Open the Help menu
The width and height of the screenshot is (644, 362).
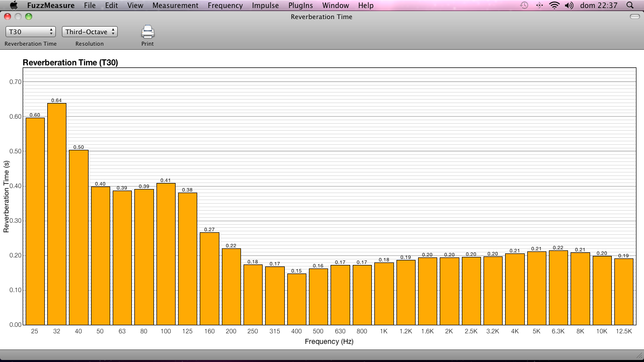[366, 6]
